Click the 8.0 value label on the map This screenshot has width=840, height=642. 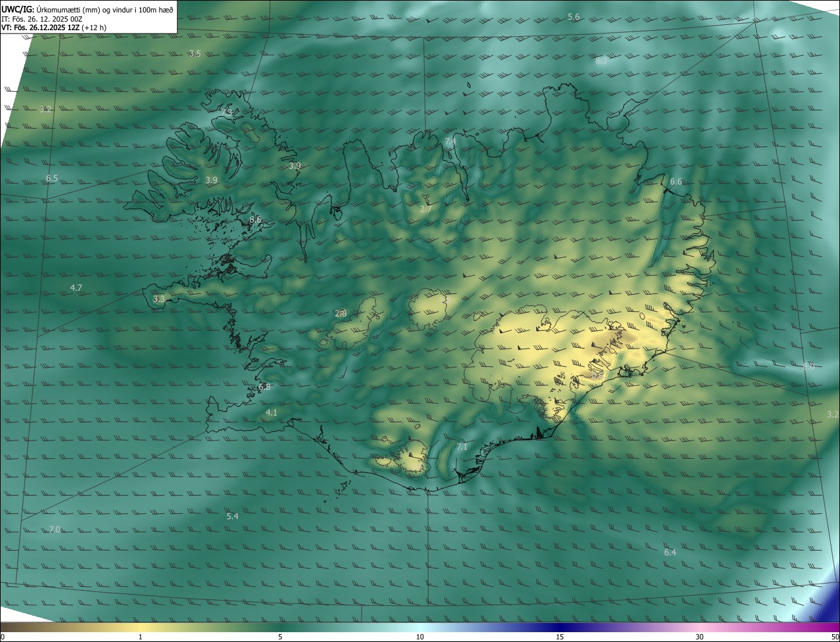tap(808, 366)
